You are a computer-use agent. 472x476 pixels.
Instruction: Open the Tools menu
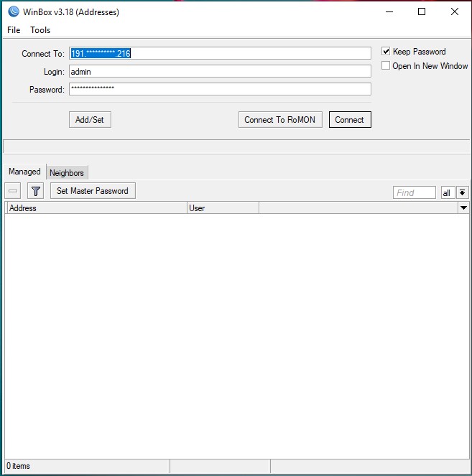pyautogui.click(x=40, y=30)
